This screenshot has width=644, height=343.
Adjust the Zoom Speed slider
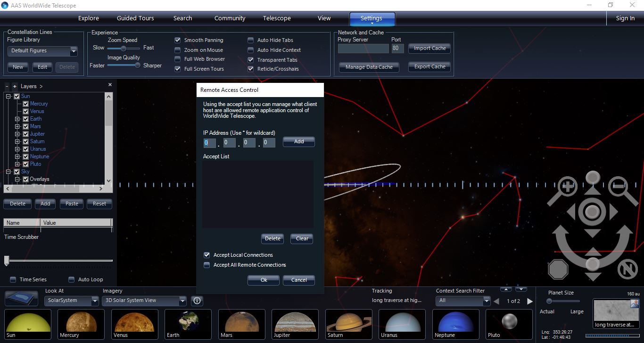pos(124,48)
